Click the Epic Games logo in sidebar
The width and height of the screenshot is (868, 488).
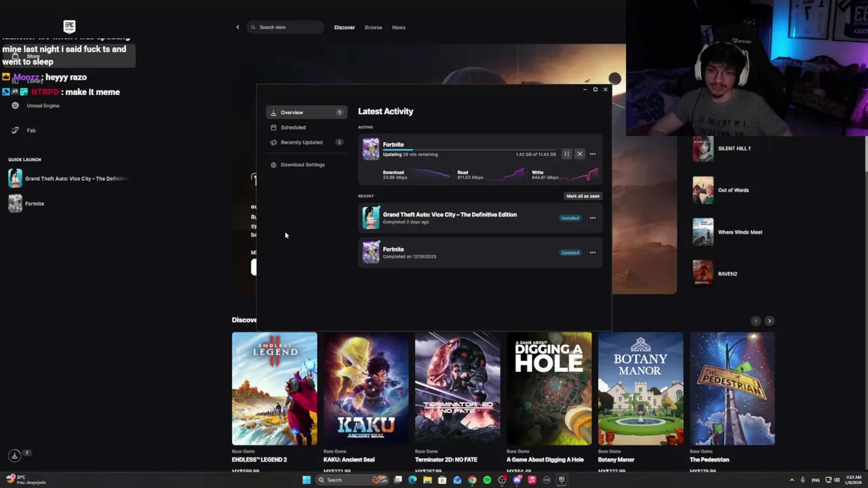point(69,26)
